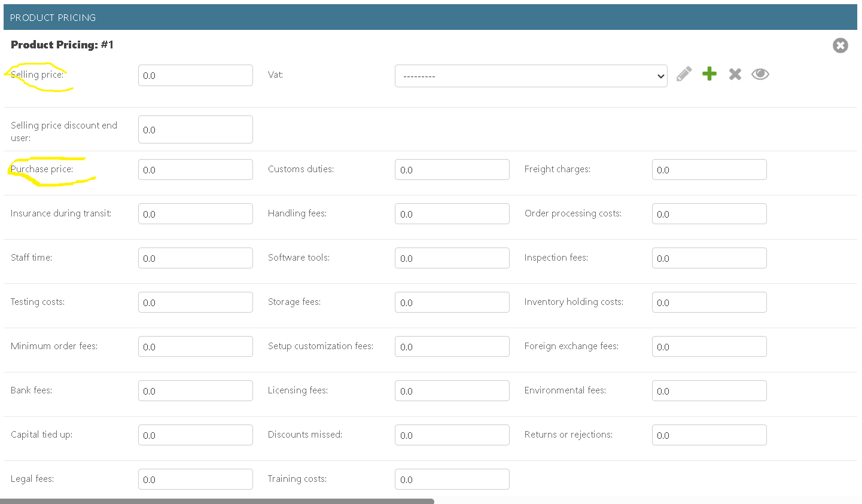Click the Software tools input field
862x504 pixels.
pos(452,258)
